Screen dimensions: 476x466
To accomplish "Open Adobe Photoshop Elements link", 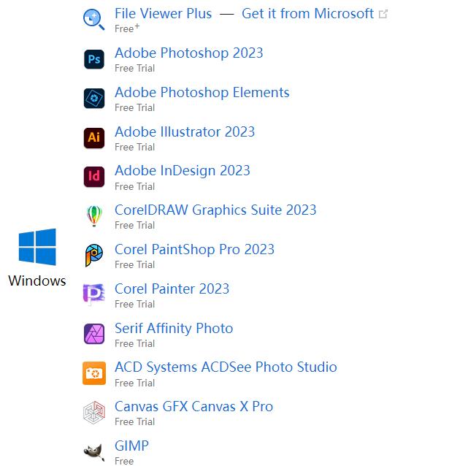I will pyautogui.click(x=202, y=93).
